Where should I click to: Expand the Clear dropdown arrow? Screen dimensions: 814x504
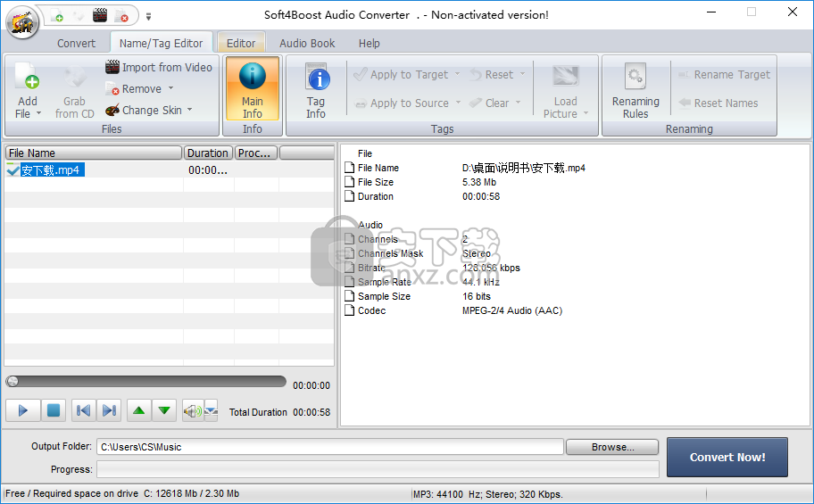[518, 103]
